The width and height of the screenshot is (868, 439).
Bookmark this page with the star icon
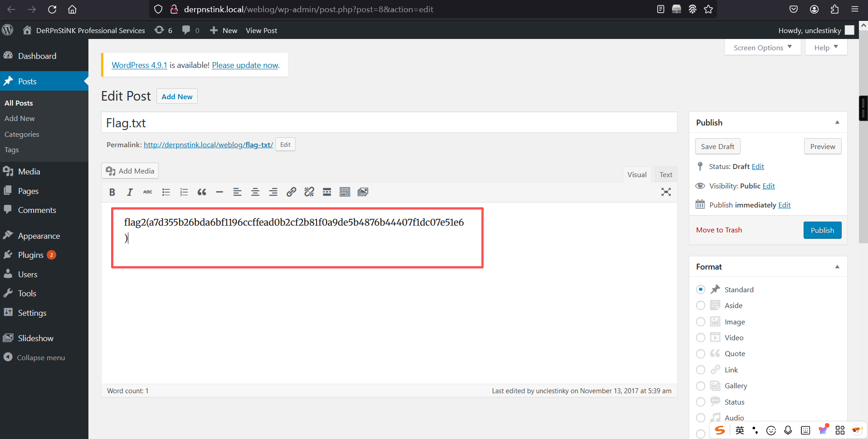(x=708, y=9)
